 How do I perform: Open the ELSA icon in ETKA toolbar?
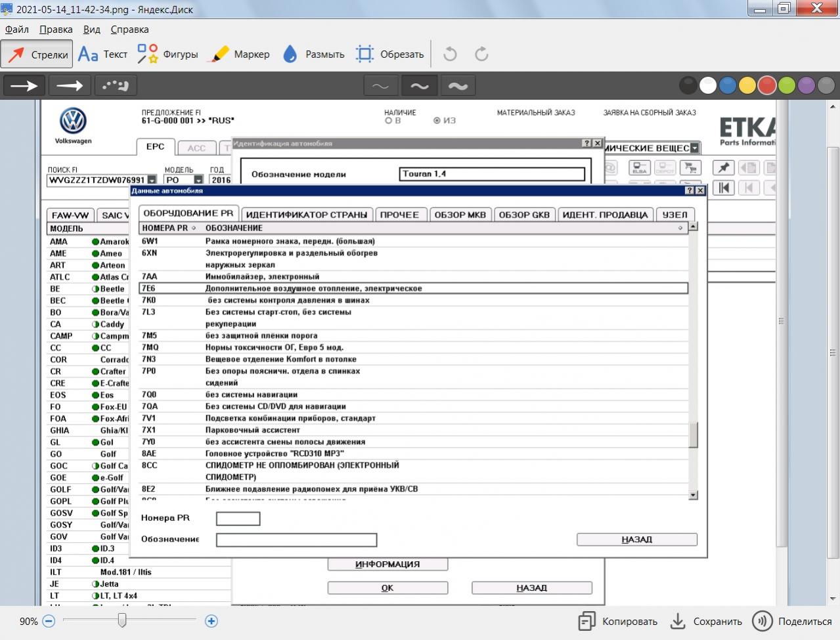coord(640,168)
